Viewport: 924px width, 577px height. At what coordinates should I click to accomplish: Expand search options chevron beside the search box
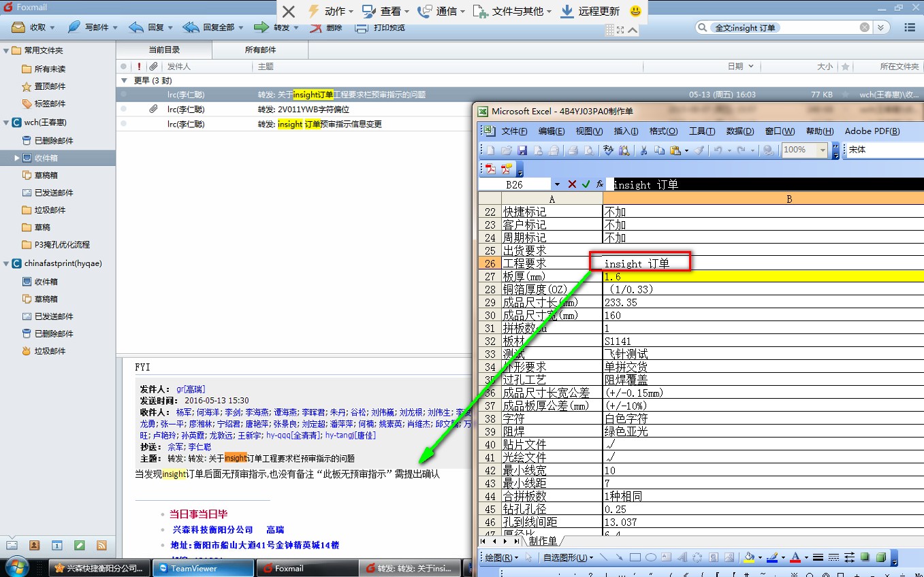[881, 28]
